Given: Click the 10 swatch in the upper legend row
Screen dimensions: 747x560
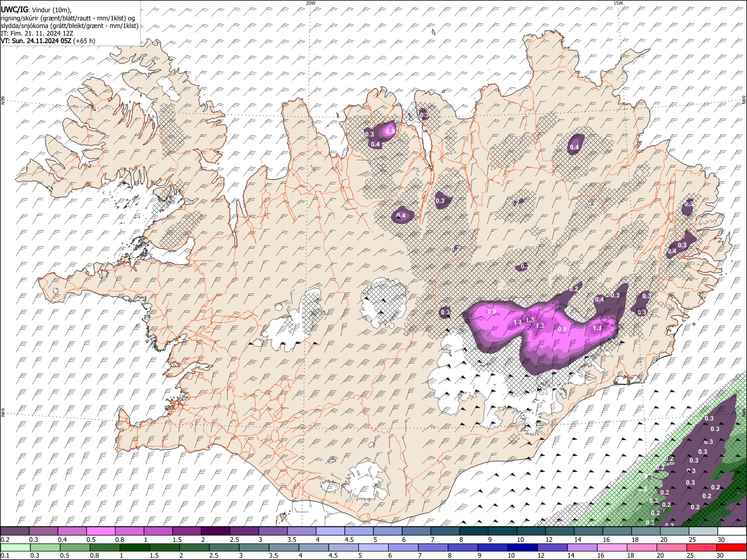Looking at the screenshot, I should coord(530,531).
